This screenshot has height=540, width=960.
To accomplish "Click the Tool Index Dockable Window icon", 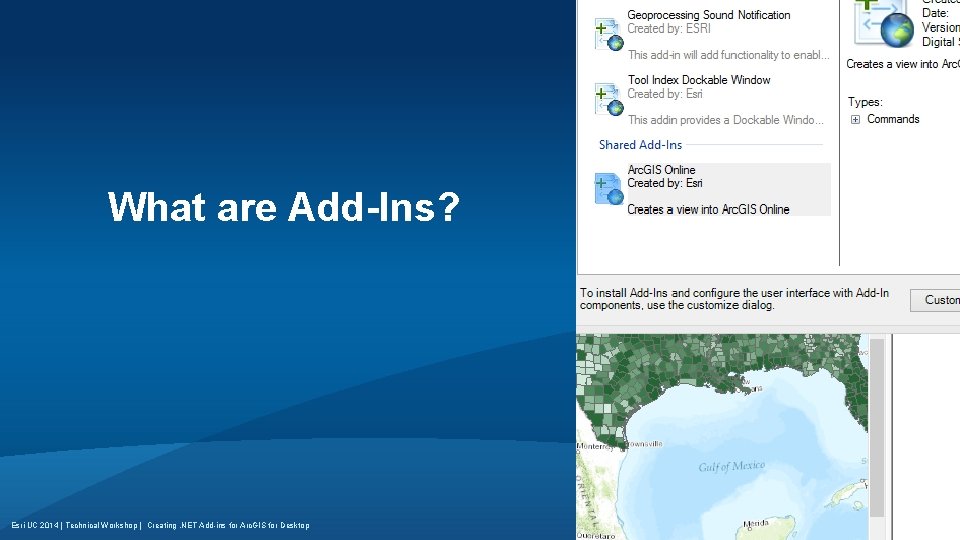I will click(x=609, y=99).
